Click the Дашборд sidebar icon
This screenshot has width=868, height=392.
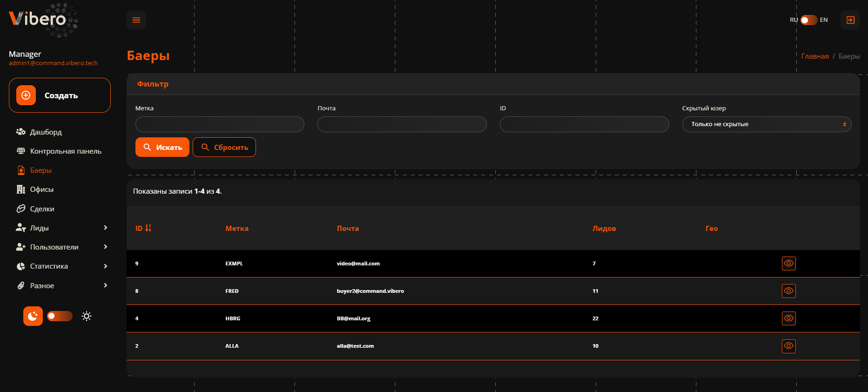pos(21,132)
